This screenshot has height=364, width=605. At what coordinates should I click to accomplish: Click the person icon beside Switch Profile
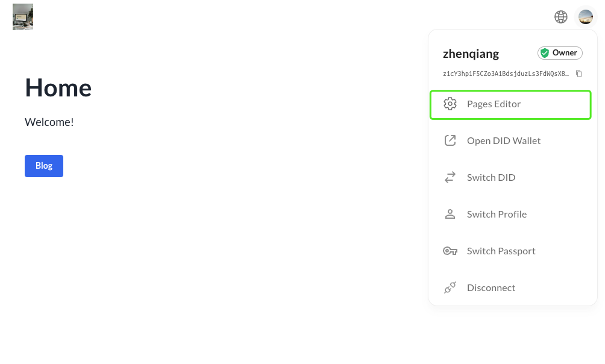[x=450, y=214]
